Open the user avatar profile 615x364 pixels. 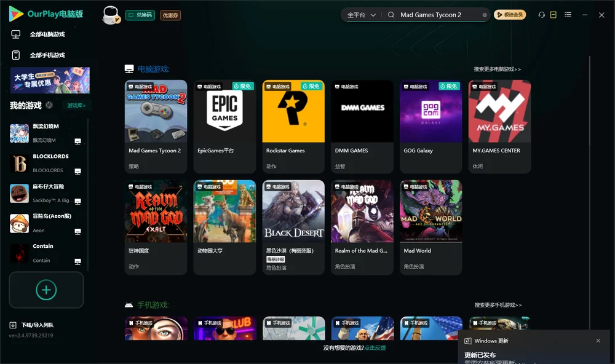click(x=111, y=15)
